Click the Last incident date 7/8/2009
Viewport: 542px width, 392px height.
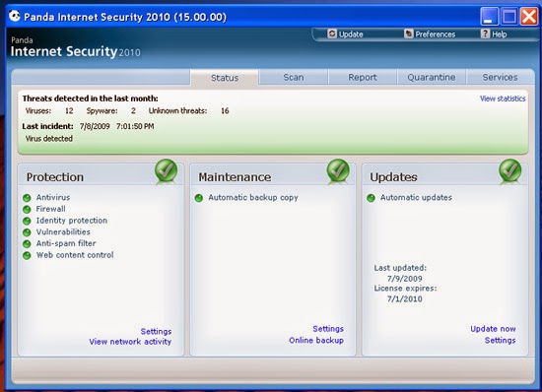95,126
